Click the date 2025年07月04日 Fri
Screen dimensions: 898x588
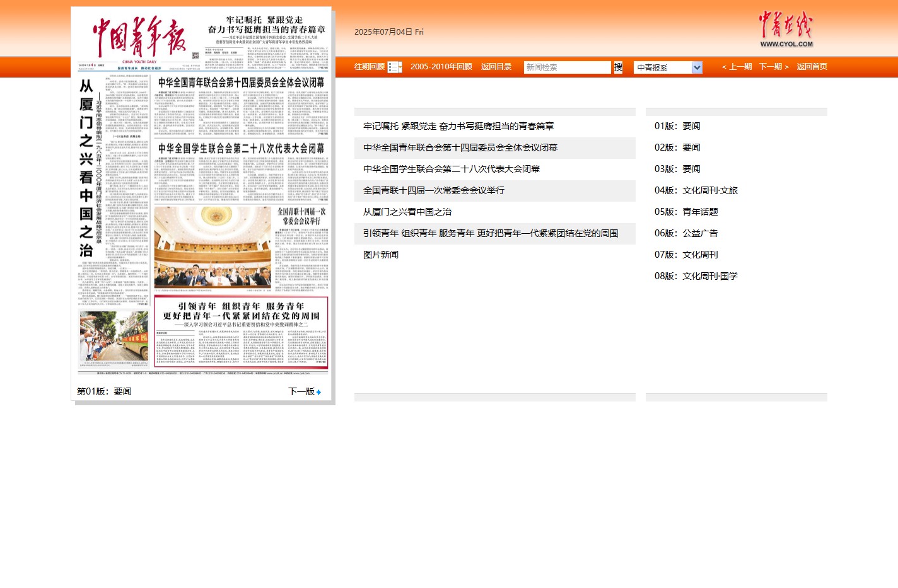pos(389,32)
